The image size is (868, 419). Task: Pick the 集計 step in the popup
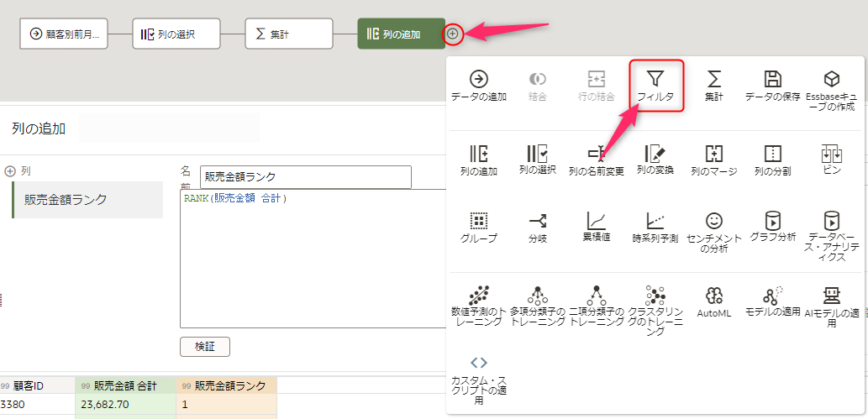pos(714,86)
